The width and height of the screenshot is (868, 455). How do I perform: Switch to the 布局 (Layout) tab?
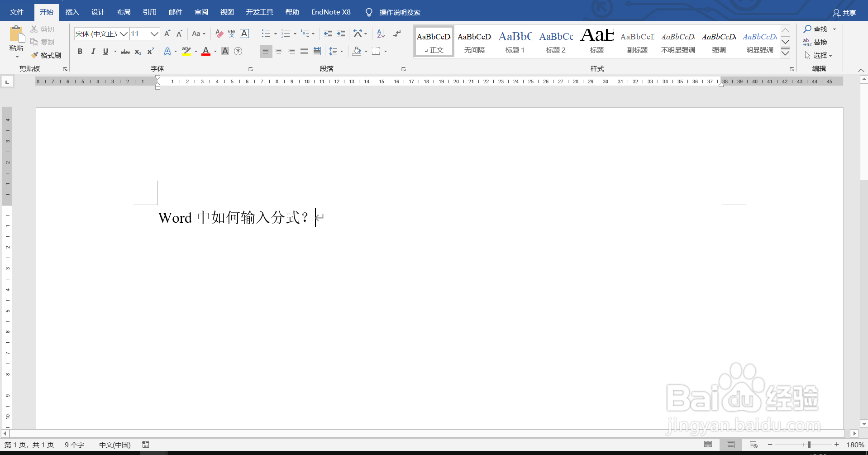(124, 12)
